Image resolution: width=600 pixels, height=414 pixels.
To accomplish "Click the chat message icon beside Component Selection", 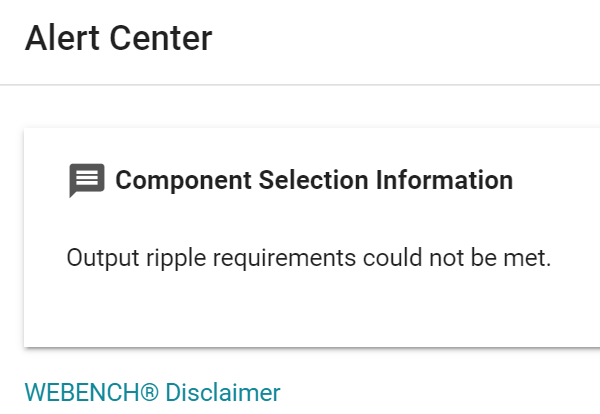I will (x=87, y=180).
